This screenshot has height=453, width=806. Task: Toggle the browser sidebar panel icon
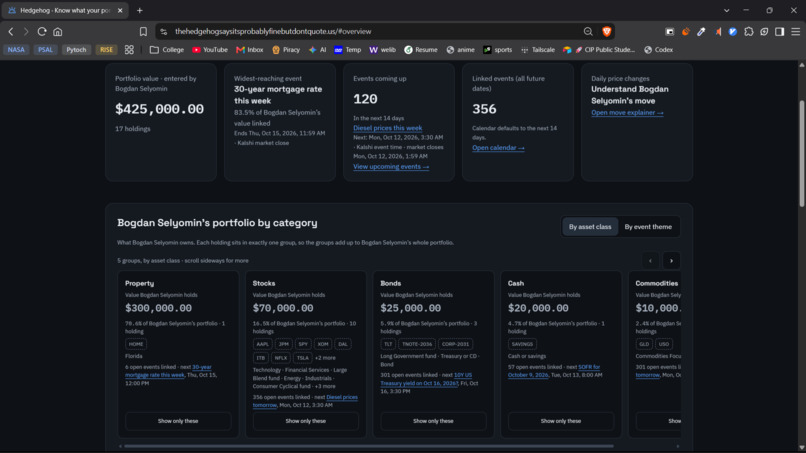click(780, 31)
